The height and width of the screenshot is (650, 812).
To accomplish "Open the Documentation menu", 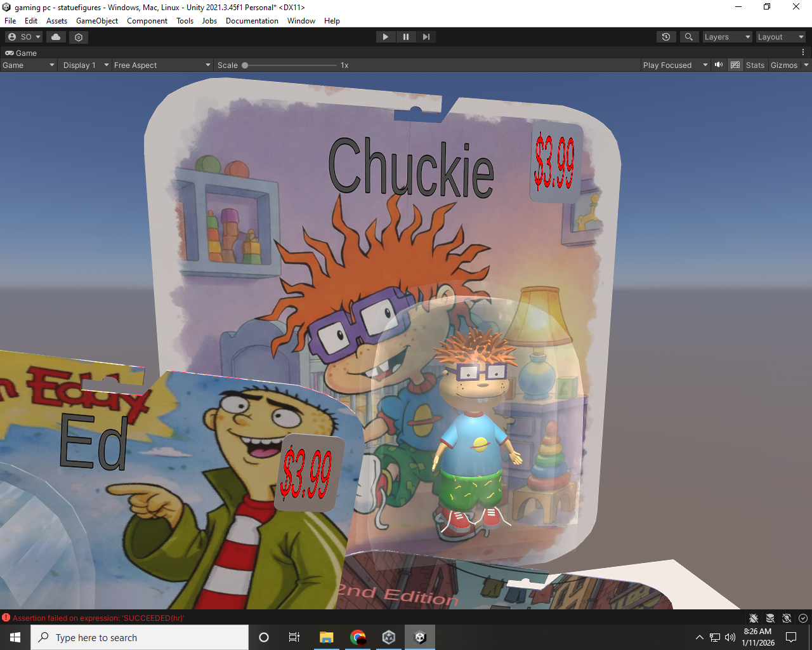I will 252,20.
